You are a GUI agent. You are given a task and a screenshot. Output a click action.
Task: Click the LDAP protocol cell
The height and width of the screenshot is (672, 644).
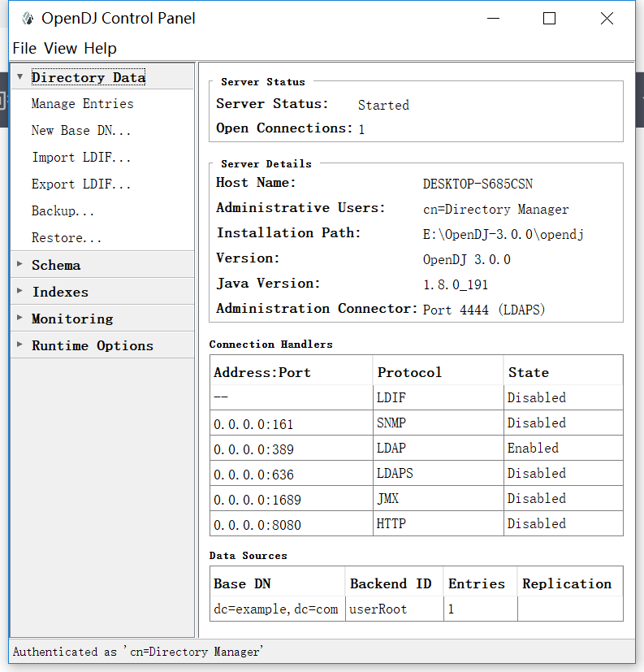click(x=438, y=449)
